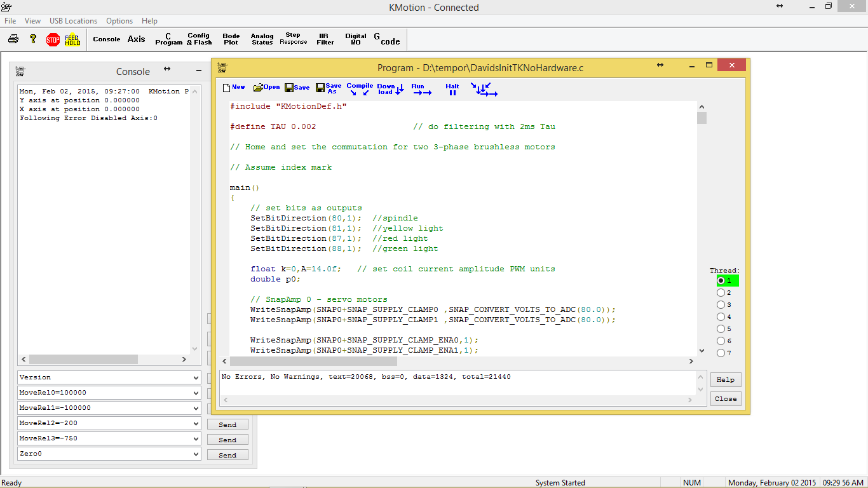868x488 pixels.
Task: Open the USB Locations menu
Action: tap(73, 21)
